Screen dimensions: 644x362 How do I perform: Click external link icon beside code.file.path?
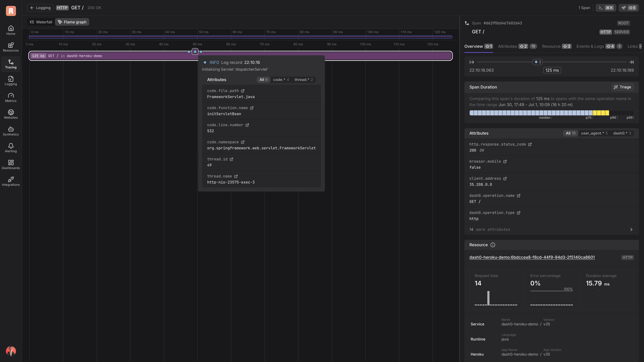point(243,91)
